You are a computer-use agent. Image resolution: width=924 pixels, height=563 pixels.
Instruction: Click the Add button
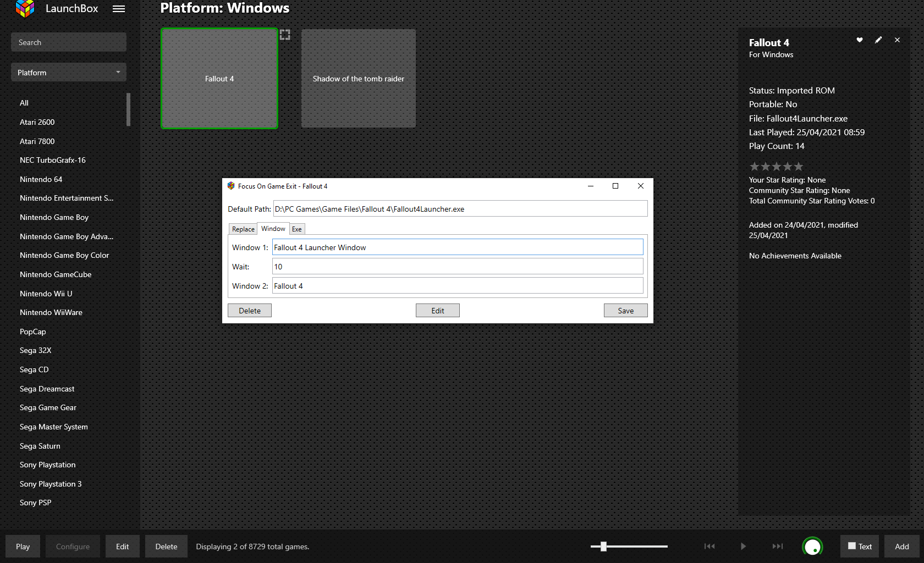pyautogui.click(x=902, y=547)
